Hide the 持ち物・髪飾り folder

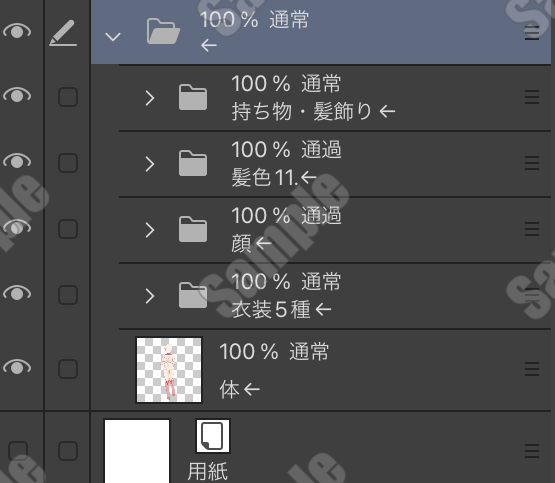17,95
